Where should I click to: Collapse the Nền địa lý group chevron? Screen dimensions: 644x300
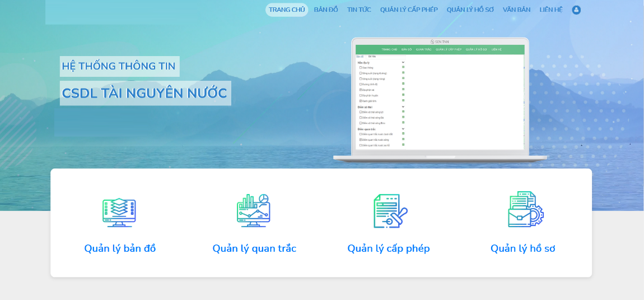tap(403, 62)
